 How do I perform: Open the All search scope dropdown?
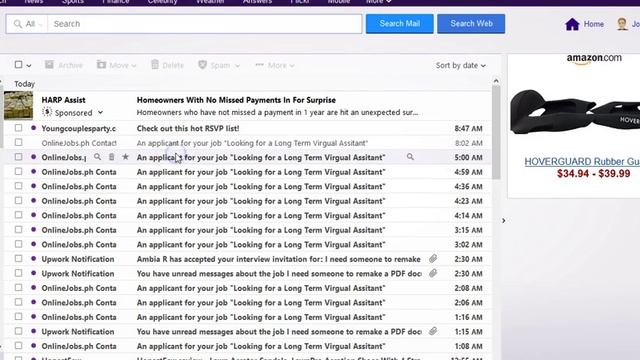coord(28,24)
